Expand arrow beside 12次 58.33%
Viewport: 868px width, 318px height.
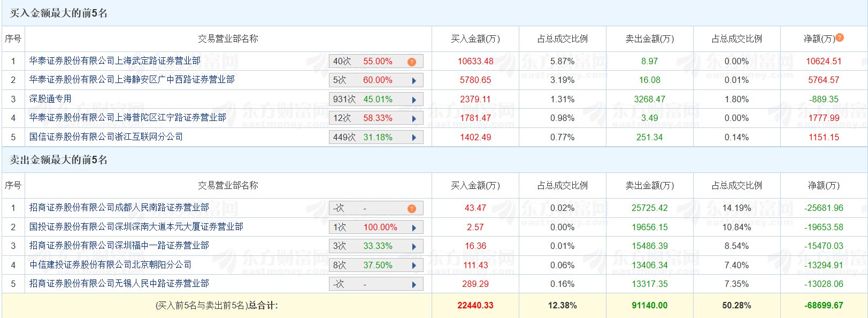pyautogui.click(x=414, y=119)
